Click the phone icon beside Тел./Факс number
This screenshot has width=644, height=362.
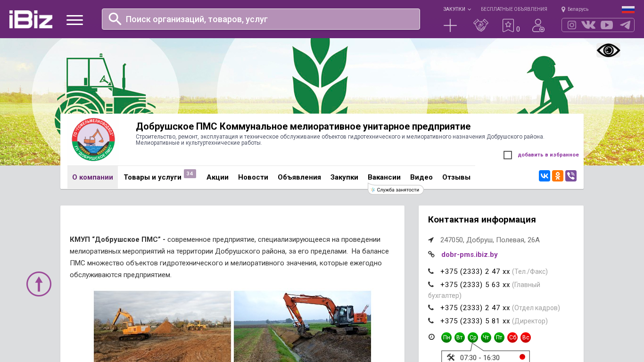click(431, 271)
